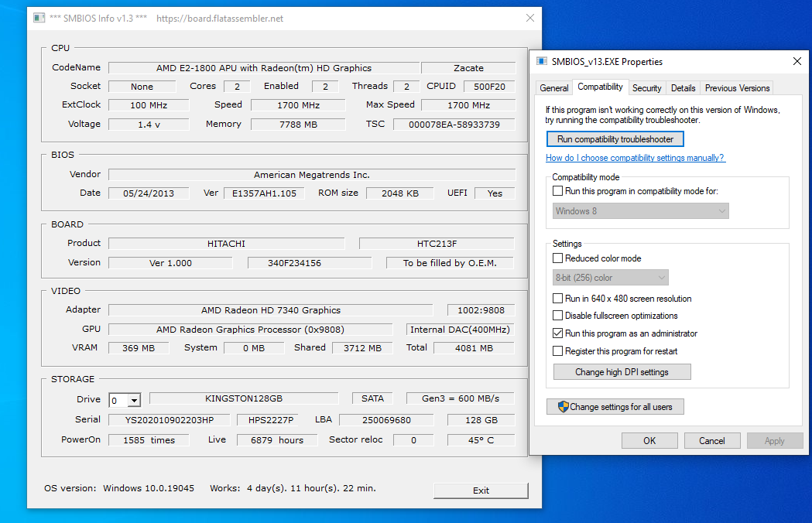Click GPU AMD Radeon Graphics Processor (0x9808)
The width and height of the screenshot is (812, 523).
250,330
